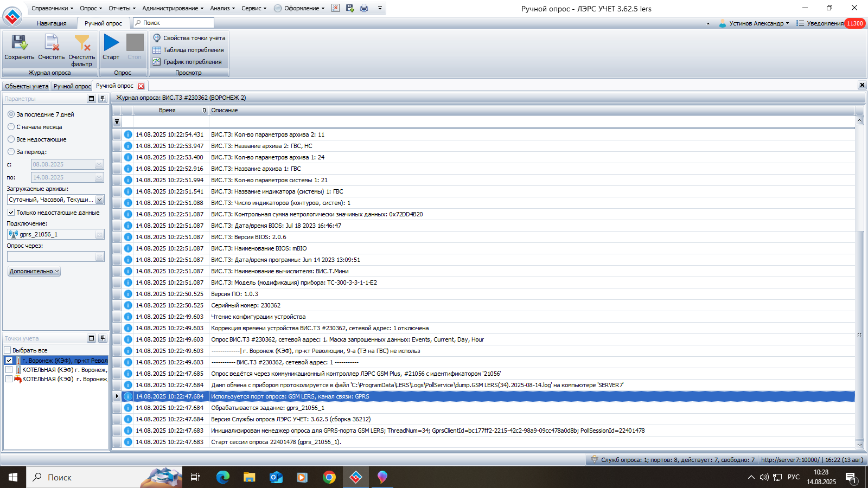Open Google Chrome from the taskbar

pyautogui.click(x=329, y=477)
